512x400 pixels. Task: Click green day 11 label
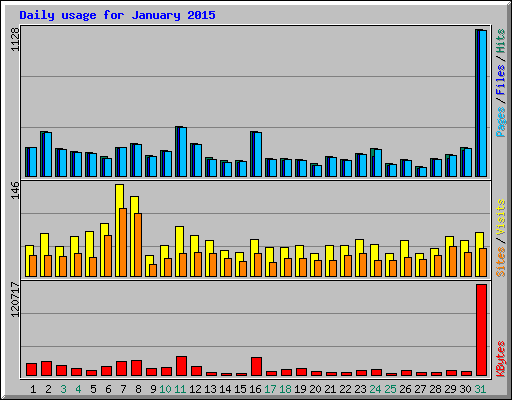(x=180, y=389)
